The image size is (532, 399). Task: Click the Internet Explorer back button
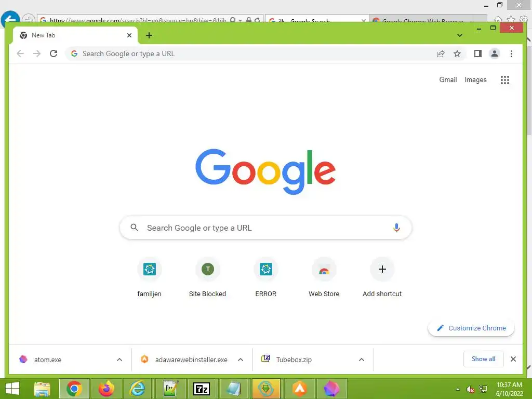[10, 19]
